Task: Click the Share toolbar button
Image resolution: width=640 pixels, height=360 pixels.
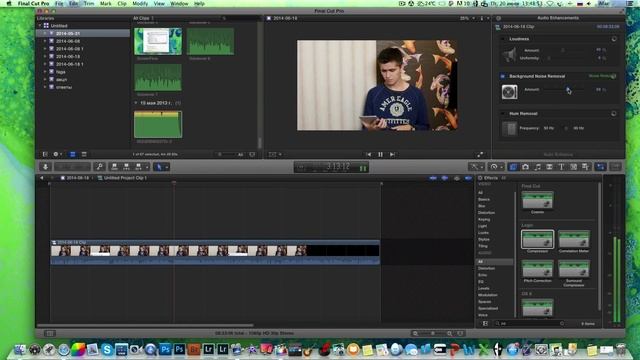Action: coord(616,167)
